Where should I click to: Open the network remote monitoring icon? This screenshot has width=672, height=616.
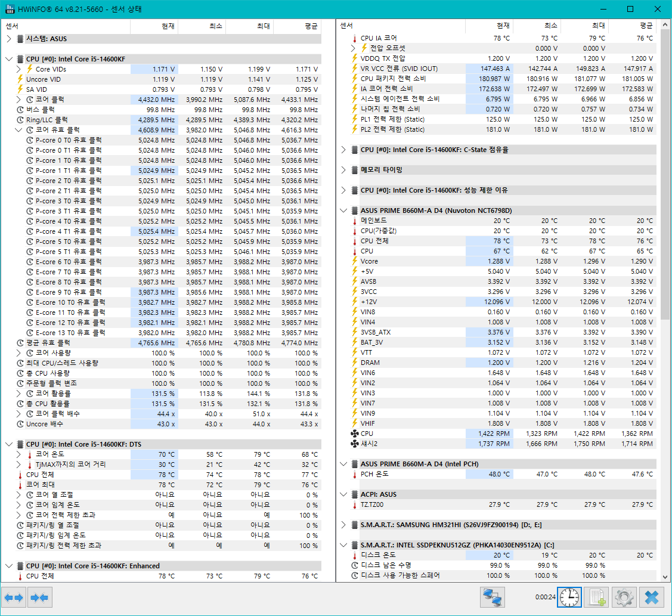click(x=492, y=597)
